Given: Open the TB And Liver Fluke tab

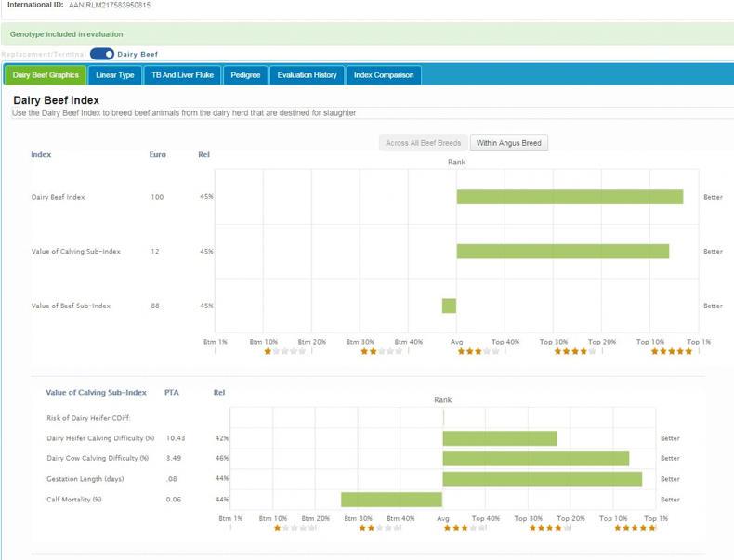Looking at the screenshot, I should (182, 75).
